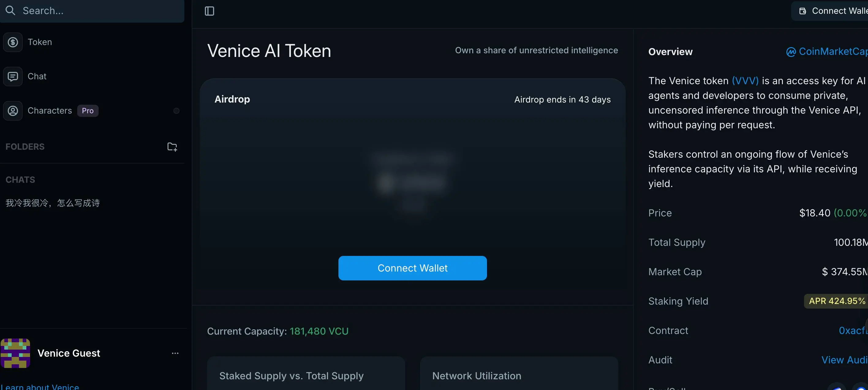Click the new folder icon in sidebar

[172, 147]
